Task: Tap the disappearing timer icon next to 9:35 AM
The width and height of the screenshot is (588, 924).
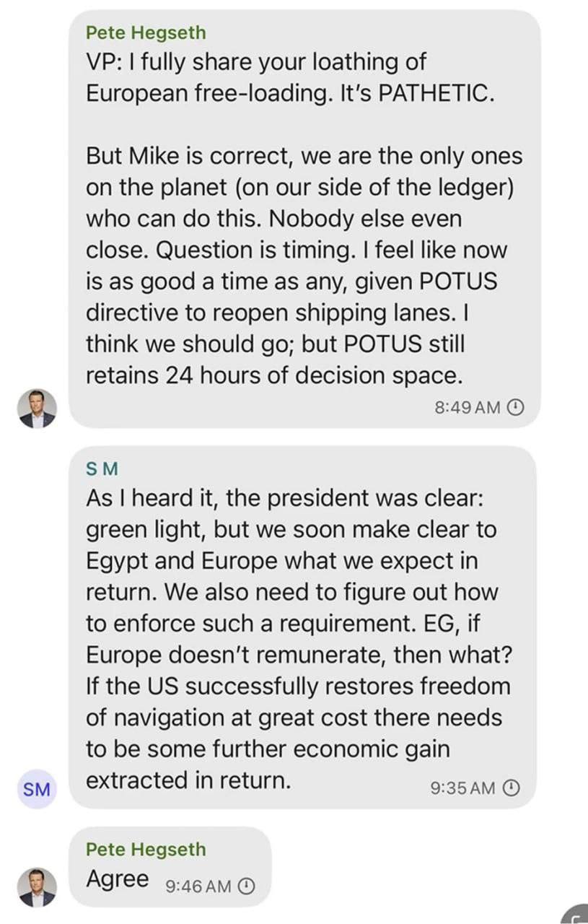Action: point(511,788)
